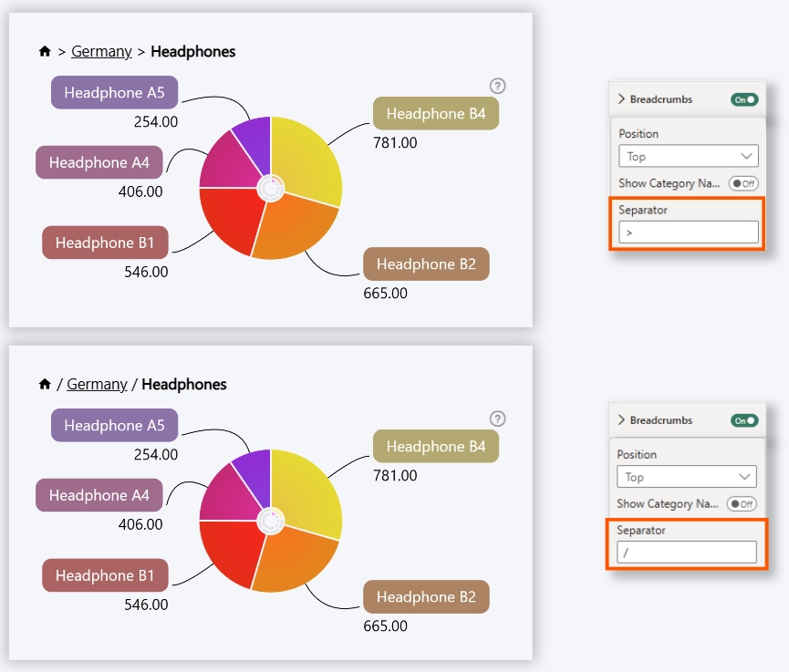The image size is (789, 672).
Task: Open the Position dropdown in the lower panel
Action: [x=687, y=477]
